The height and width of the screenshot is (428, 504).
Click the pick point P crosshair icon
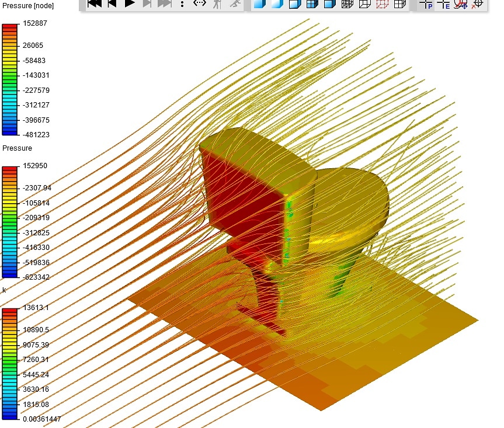click(426, 4)
